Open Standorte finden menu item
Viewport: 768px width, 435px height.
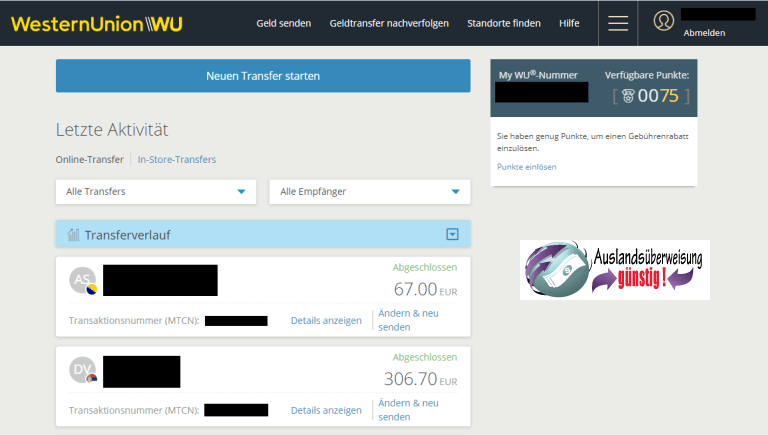[504, 23]
